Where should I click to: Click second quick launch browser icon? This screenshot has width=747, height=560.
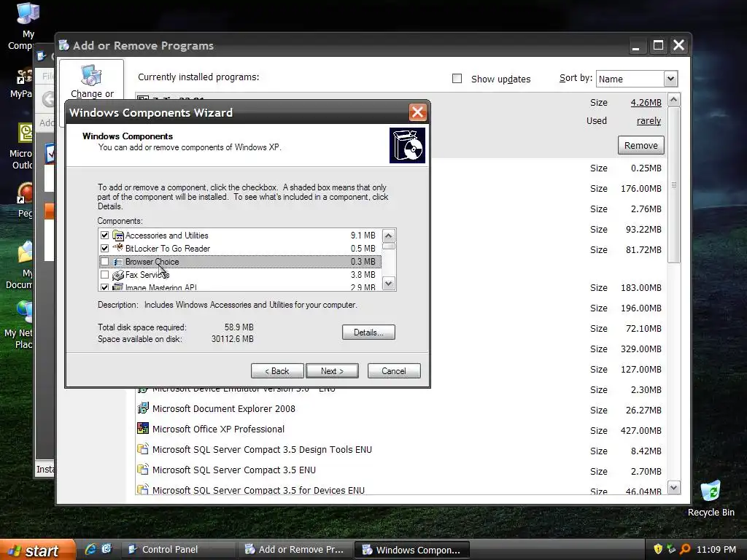107,549
